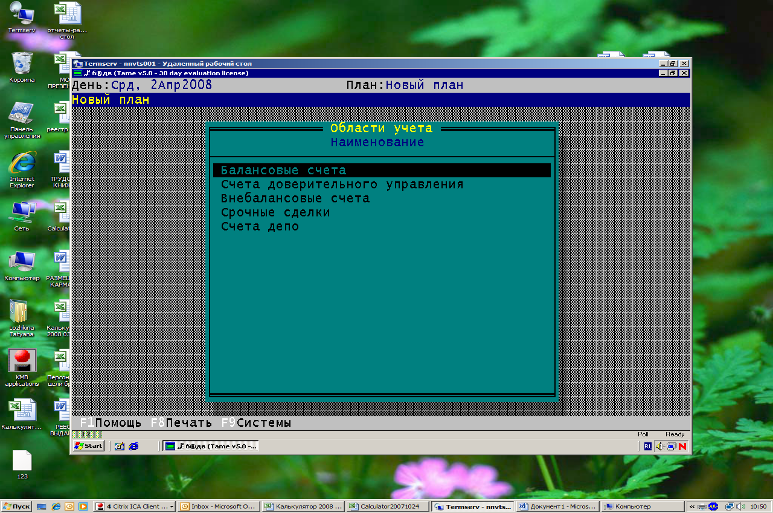The width and height of the screenshot is (773, 513).
Task: Select 'Балансовые счета' in the list
Action: (283, 171)
